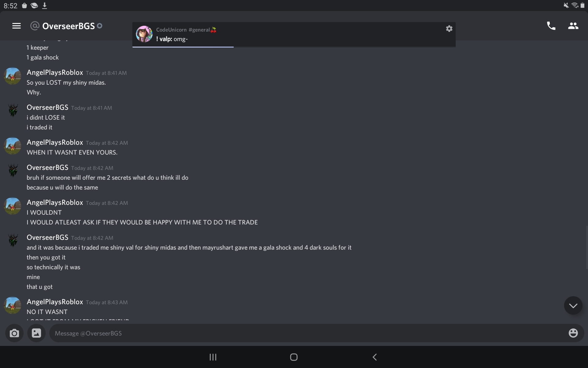Open Android recent apps button
This screenshot has height=368, width=588.
tap(213, 357)
